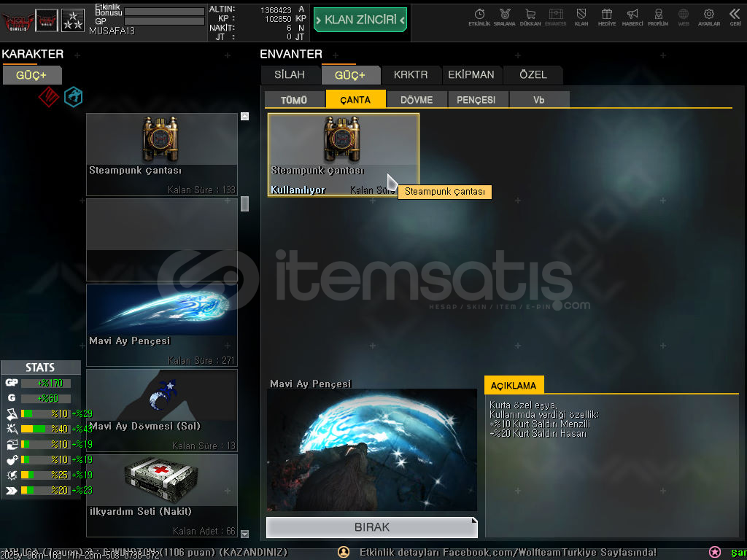Viewport: 747px width, 560px height.
Task: Click the KLAN ZİNCİRİ button
Action: tap(360, 20)
